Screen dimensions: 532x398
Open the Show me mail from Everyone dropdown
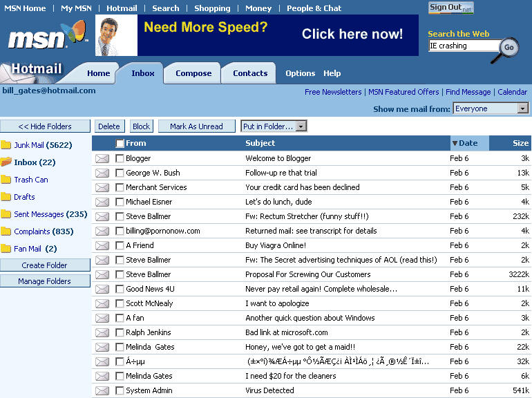click(491, 108)
